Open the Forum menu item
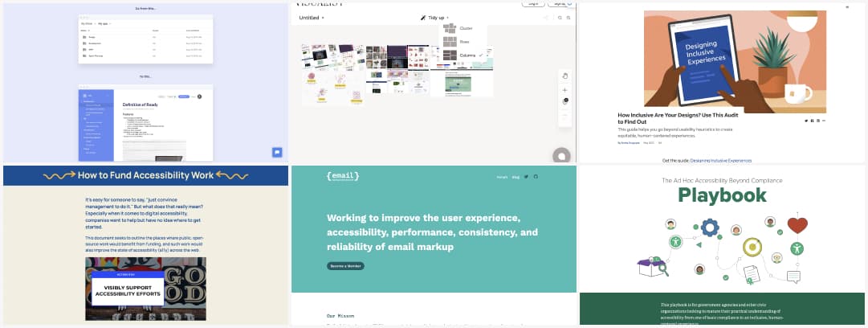The image size is (868, 328). click(502, 177)
